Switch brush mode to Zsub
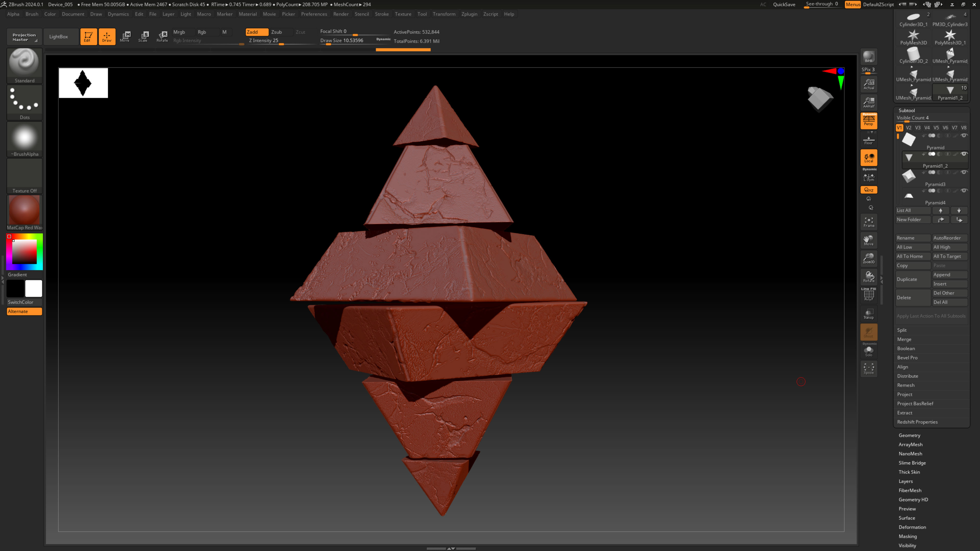The height and width of the screenshot is (551, 980). [x=277, y=32]
